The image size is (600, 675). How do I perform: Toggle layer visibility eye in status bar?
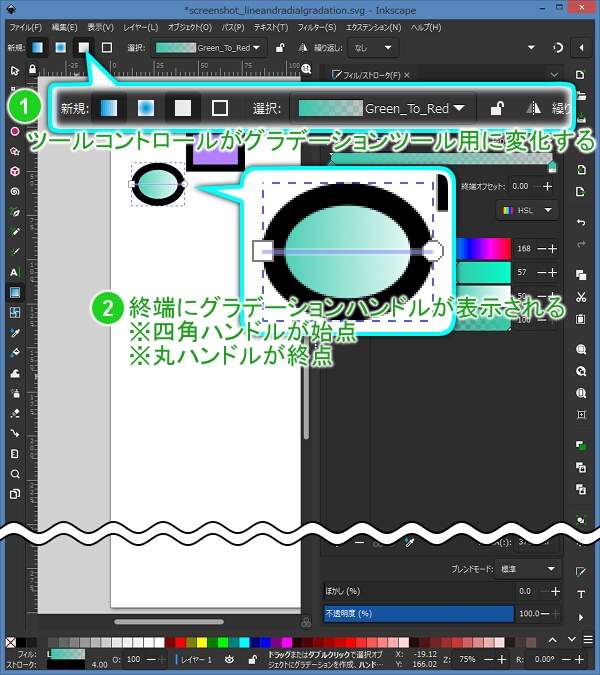tap(229, 659)
